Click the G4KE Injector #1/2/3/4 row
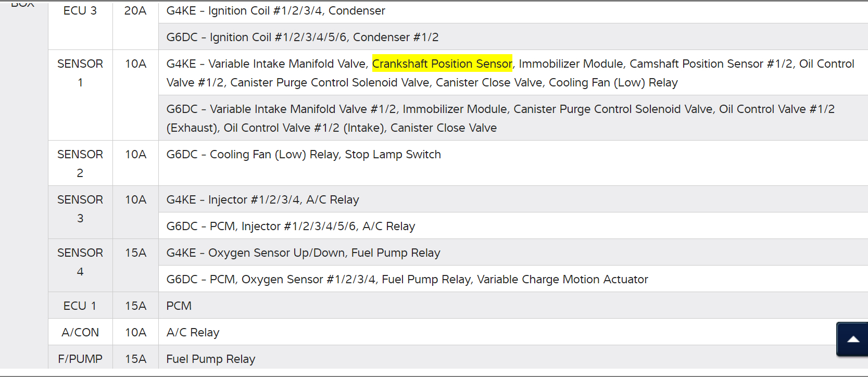Viewport: 868px width, 377px height. (263, 199)
